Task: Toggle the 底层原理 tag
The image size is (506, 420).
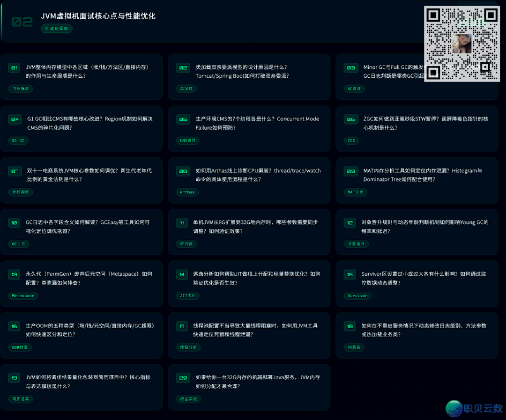Action: click(x=56, y=29)
